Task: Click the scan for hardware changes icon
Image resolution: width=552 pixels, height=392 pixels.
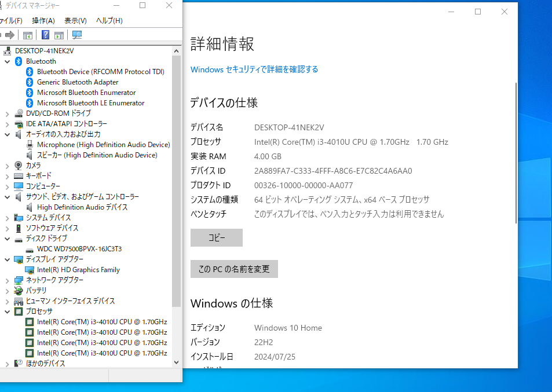Action: 76,35
